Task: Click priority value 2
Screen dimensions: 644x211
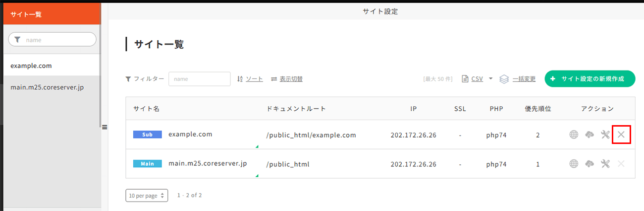Action: 538,135
